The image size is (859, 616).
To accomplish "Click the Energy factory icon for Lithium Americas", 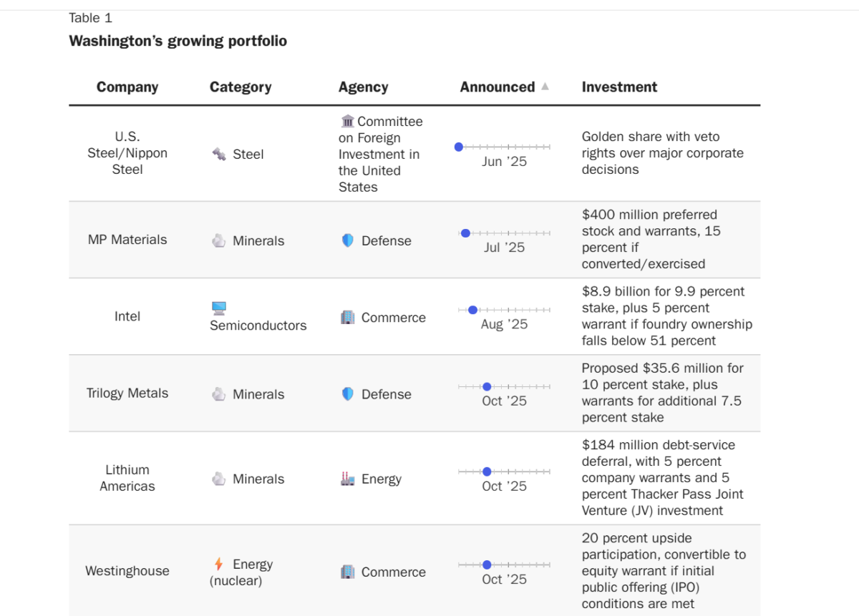I will point(348,479).
